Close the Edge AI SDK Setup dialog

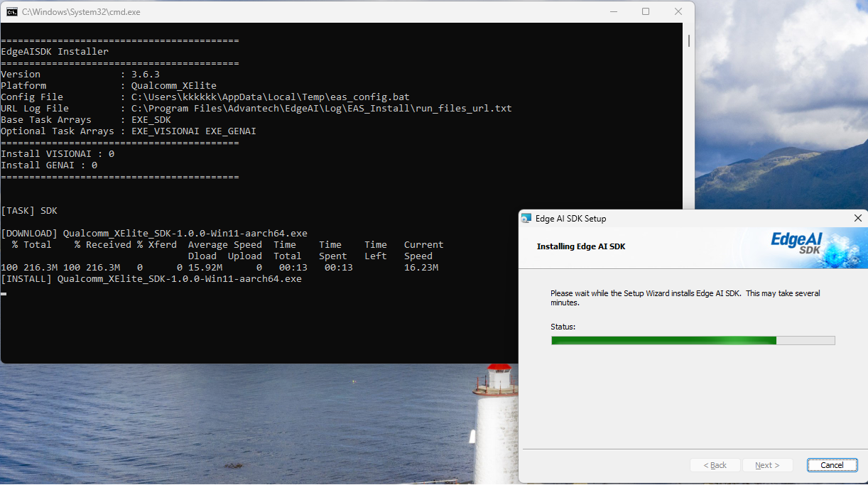[x=857, y=218]
